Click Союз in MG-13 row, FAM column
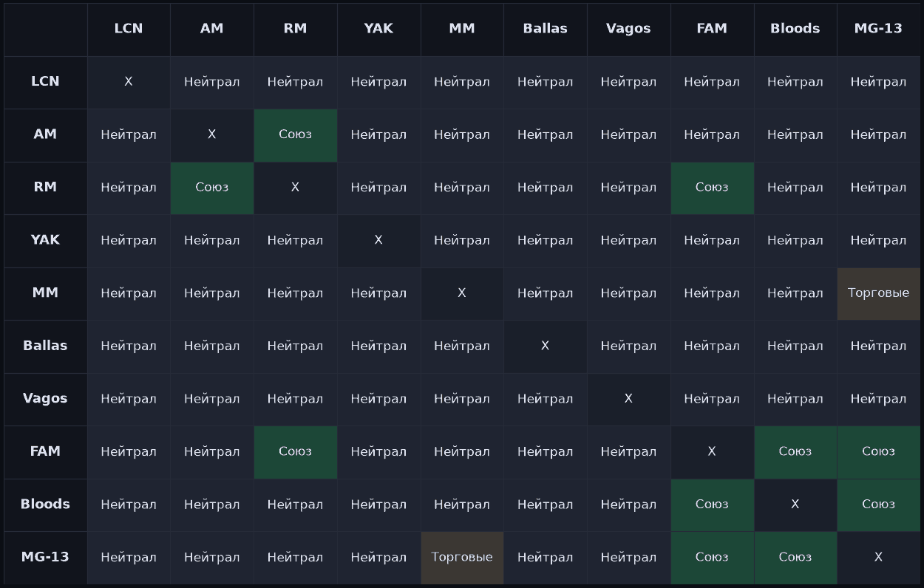This screenshot has width=924, height=588. click(712, 557)
